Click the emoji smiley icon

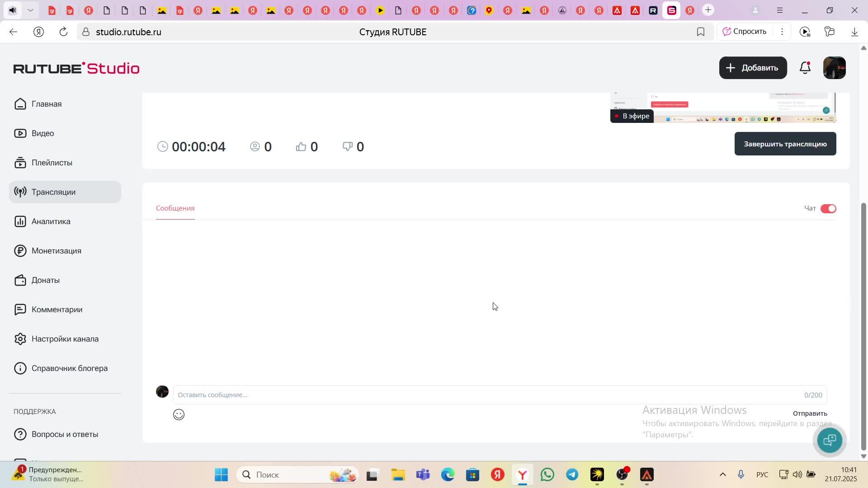179,414
